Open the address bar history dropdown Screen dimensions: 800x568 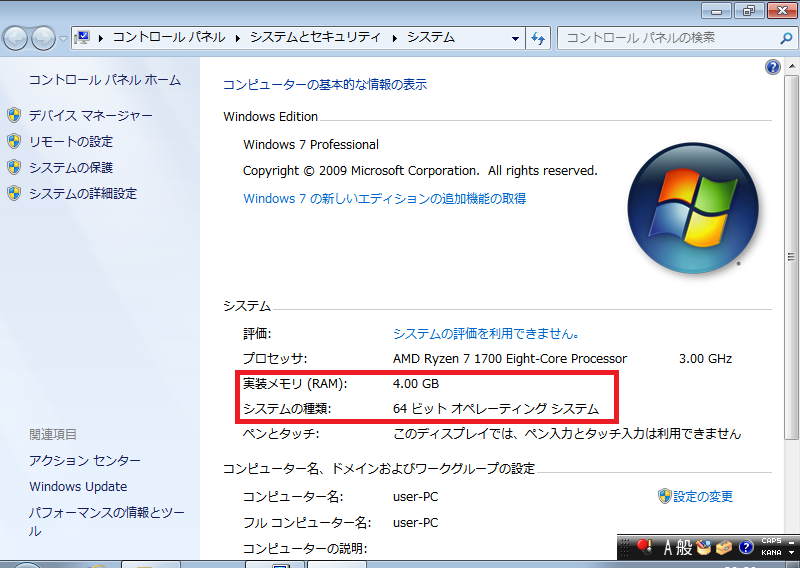point(515,38)
